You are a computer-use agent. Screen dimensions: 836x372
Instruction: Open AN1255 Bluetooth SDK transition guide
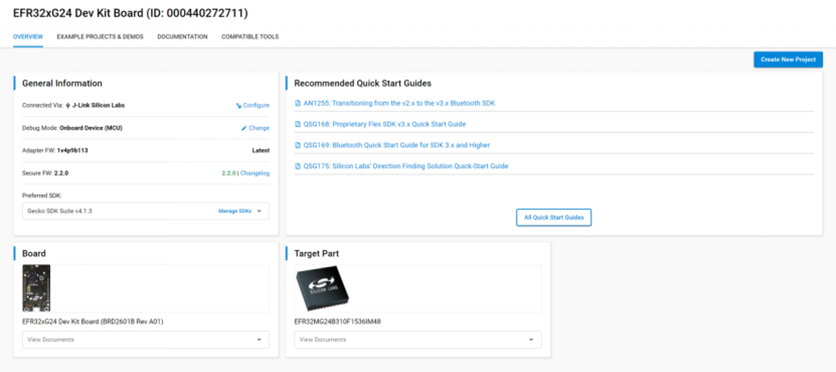point(399,103)
